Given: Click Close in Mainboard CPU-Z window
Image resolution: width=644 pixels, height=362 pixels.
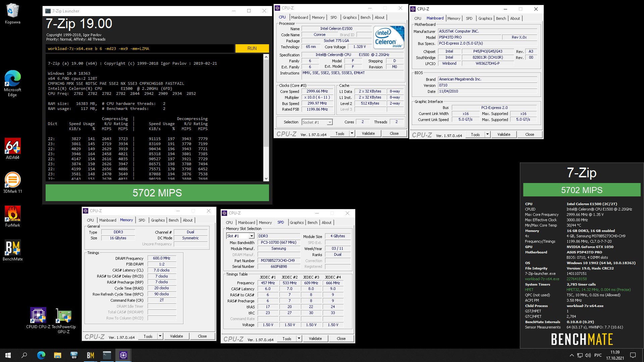Looking at the screenshot, I should (x=529, y=134).
